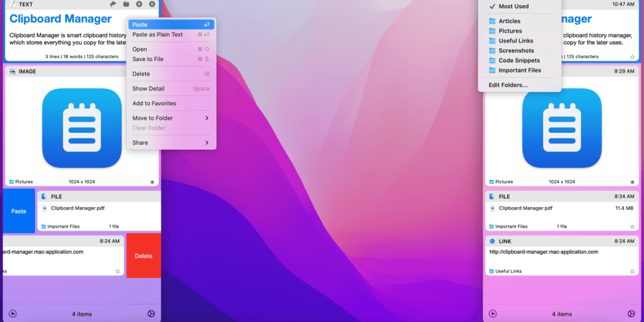644x322 pixels.
Task: Click the red Delete swipe button
Action: tap(143, 256)
